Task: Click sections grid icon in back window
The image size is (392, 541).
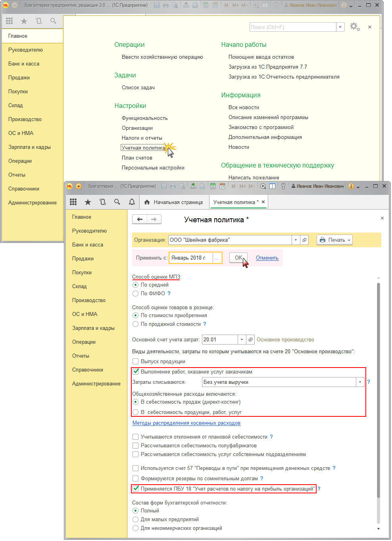Action: (9, 21)
